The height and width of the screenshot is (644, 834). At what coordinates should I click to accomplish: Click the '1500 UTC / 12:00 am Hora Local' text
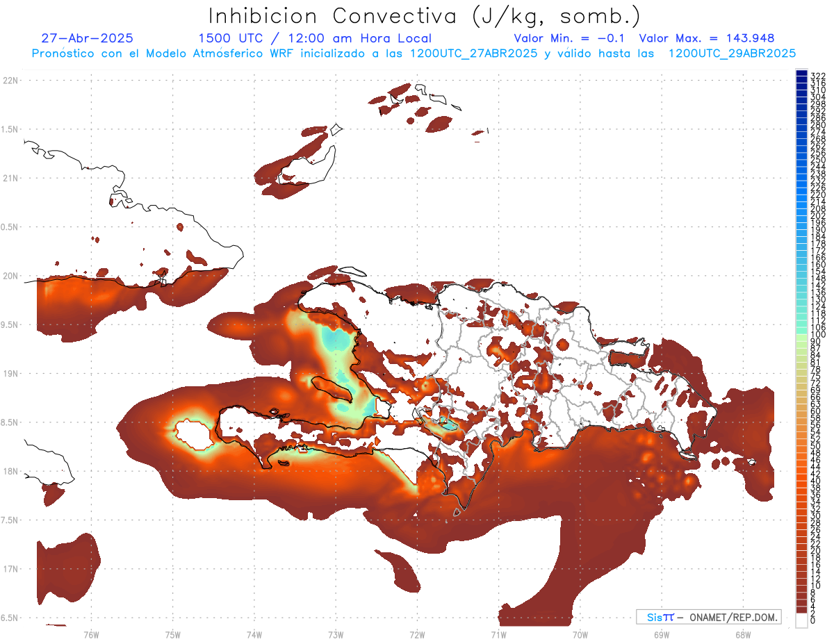click(x=315, y=38)
